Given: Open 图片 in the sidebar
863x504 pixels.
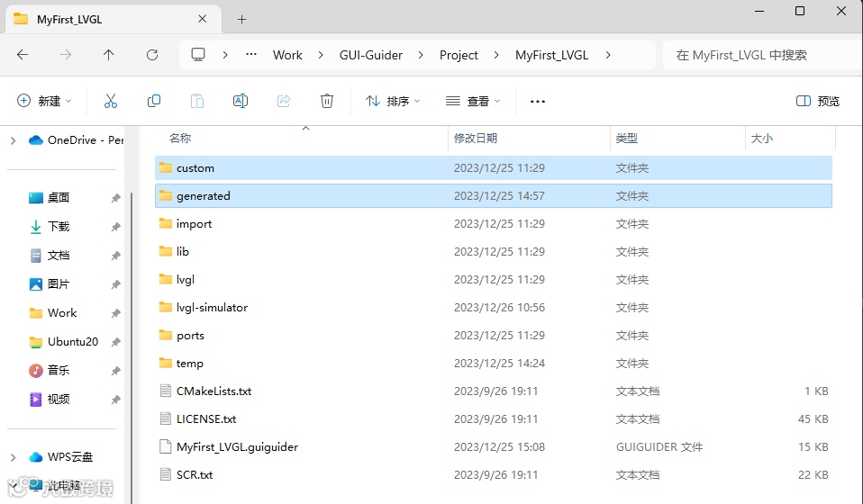Looking at the screenshot, I should tap(49, 284).
